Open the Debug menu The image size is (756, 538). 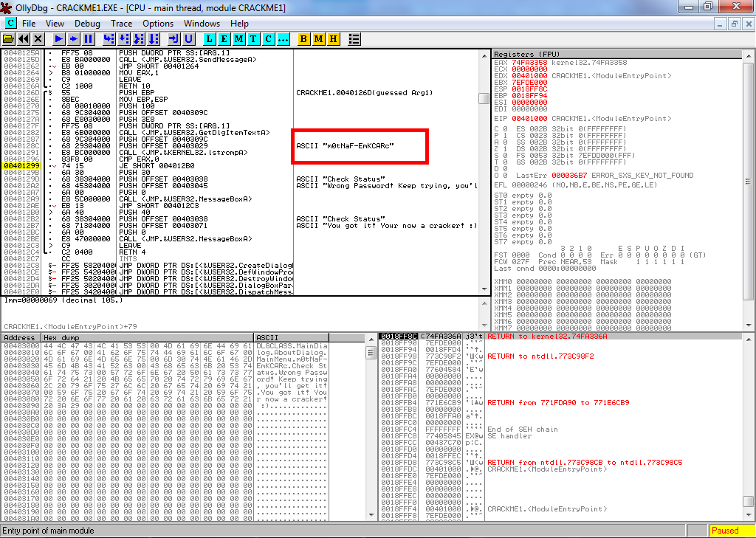point(87,24)
